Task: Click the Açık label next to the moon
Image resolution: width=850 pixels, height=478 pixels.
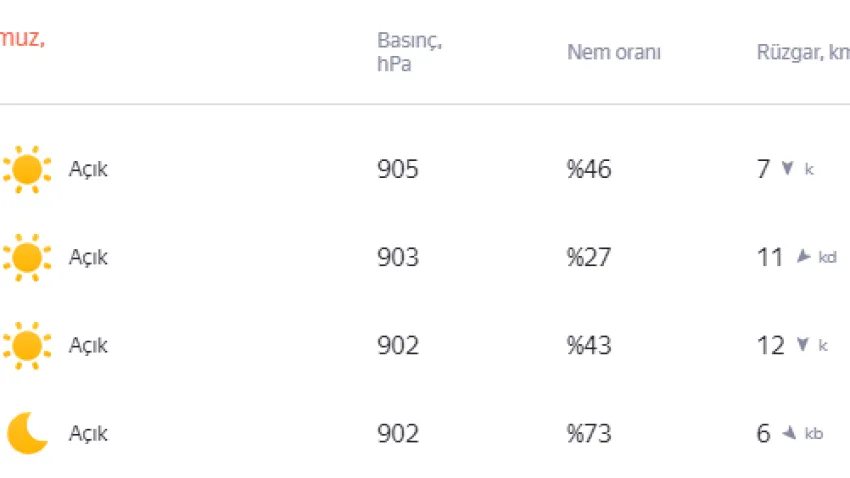Action: 88,433
